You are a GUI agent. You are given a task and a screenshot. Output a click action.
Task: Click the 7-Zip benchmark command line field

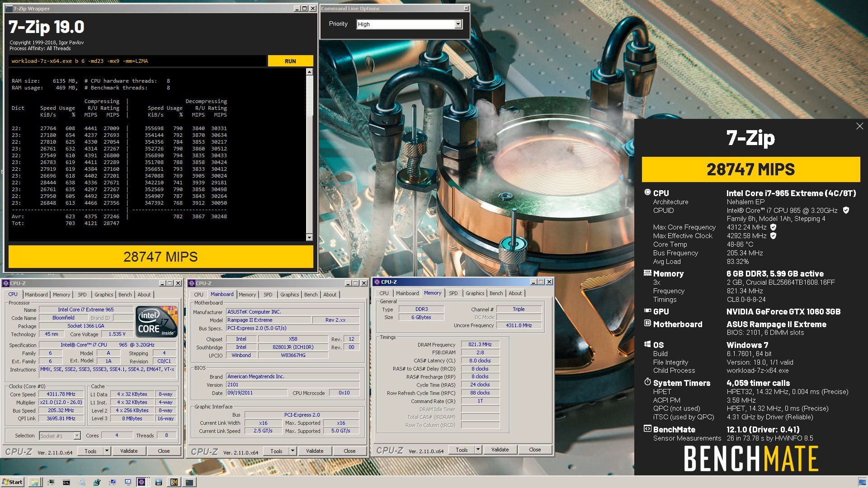tap(137, 61)
